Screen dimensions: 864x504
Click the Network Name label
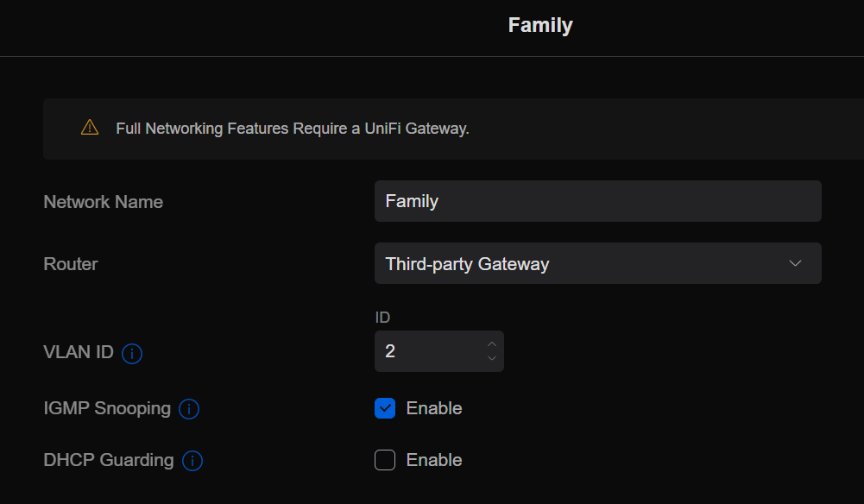pyautogui.click(x=104, y=202)
